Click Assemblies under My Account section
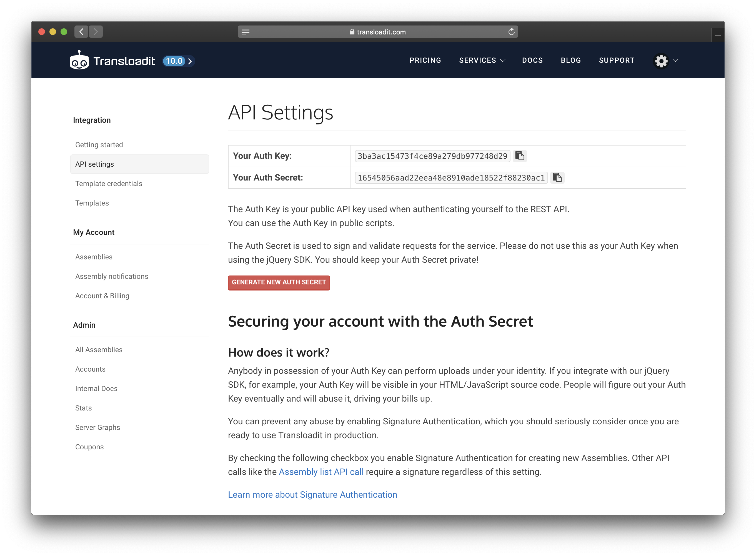The width and height of the screenshot is (756, 556). pos(94,257)
